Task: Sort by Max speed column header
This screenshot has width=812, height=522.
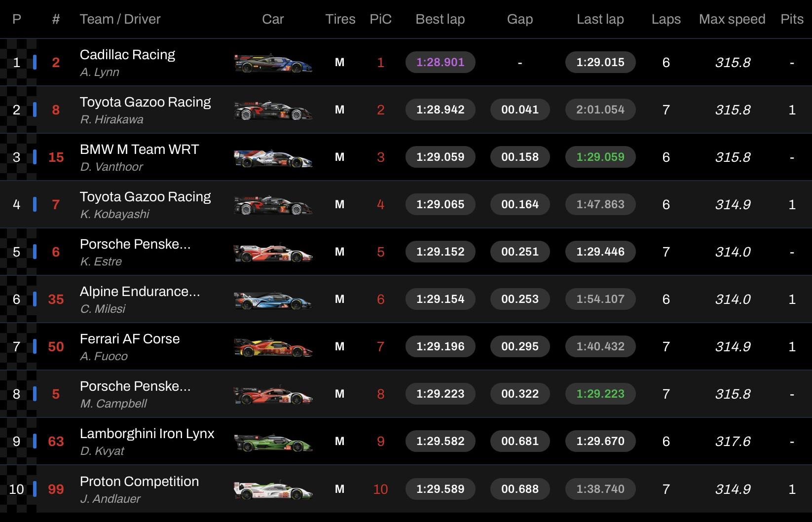Action: click(x=732, y=19)
